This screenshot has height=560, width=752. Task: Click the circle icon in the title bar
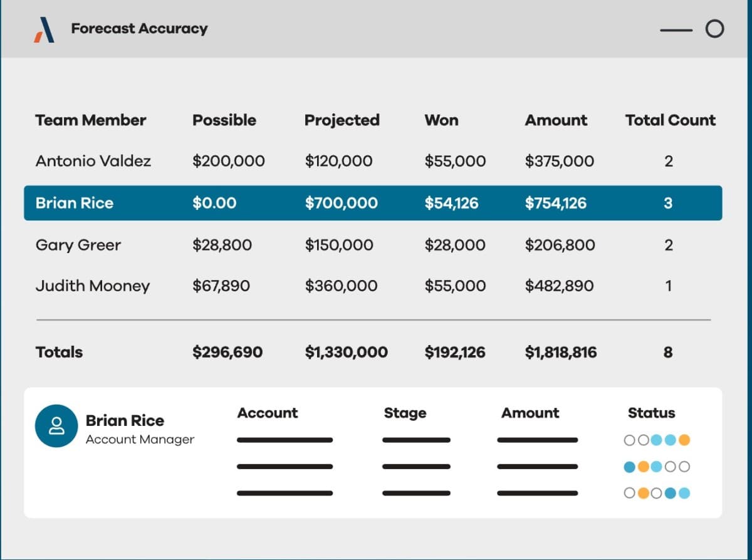coord(714,29)
